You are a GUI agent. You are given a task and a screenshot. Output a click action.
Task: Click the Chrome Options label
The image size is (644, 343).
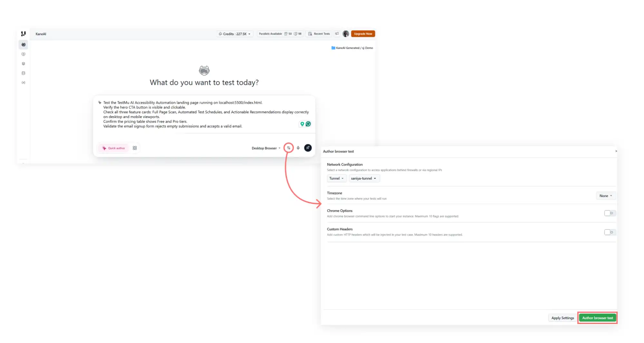[x=340, y=211]
